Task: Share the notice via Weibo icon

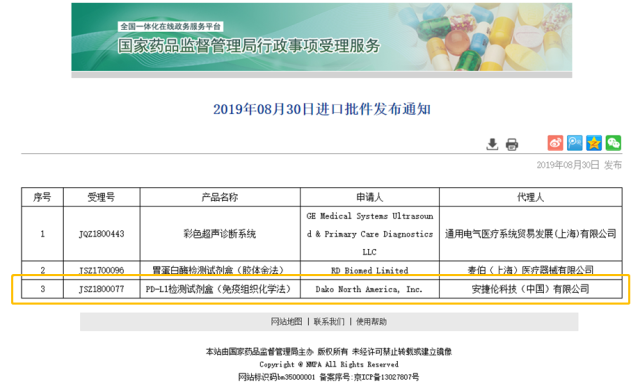Action: pyautogui.click(x=555, y=143)
